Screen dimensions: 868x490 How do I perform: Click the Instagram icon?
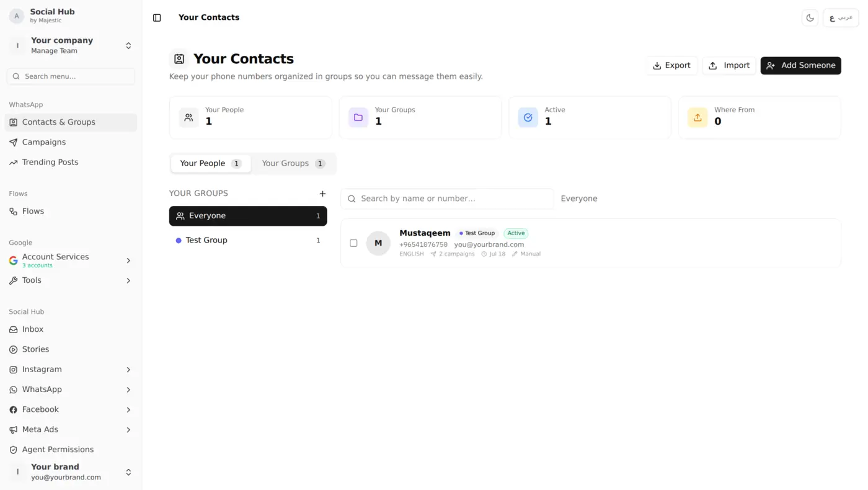coord(13,370)
